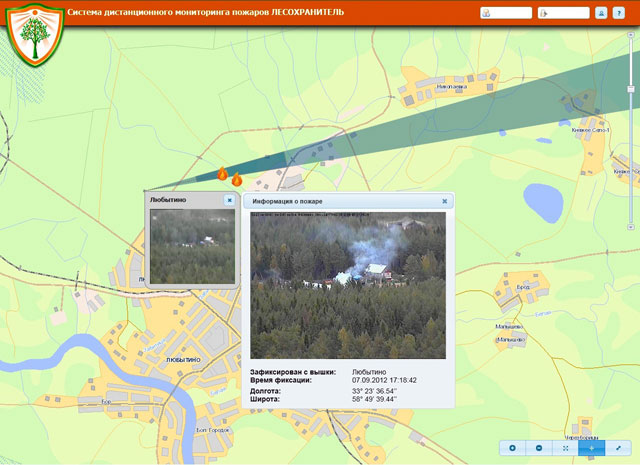Click the header title Система дистанционного мониторинга пожаров
This screenshot has width=640, height=465.
click(x=205, y=12)
